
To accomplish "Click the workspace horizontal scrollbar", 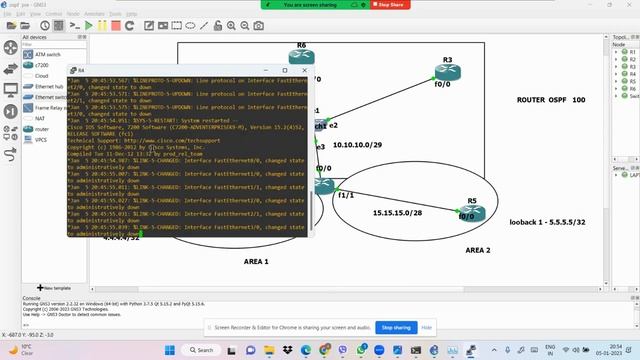I will tap(301, 289).
